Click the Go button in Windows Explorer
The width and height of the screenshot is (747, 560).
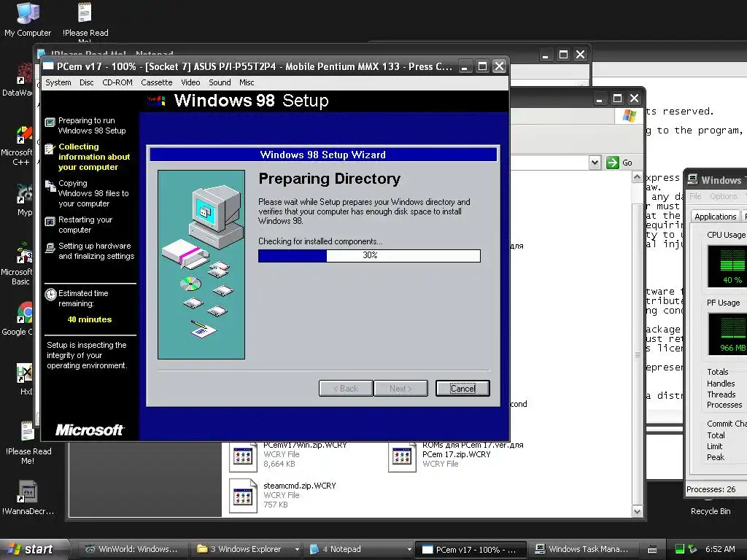(x=619, y=163)
